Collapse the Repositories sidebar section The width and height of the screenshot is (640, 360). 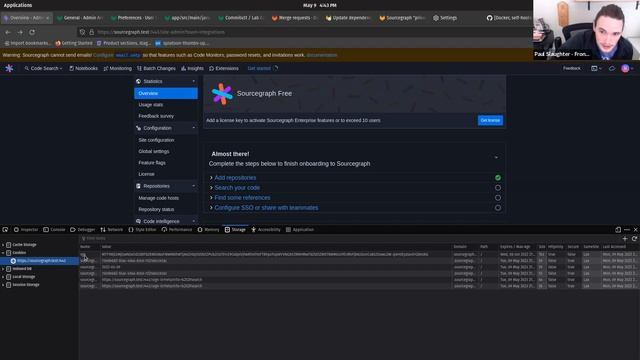193,186
